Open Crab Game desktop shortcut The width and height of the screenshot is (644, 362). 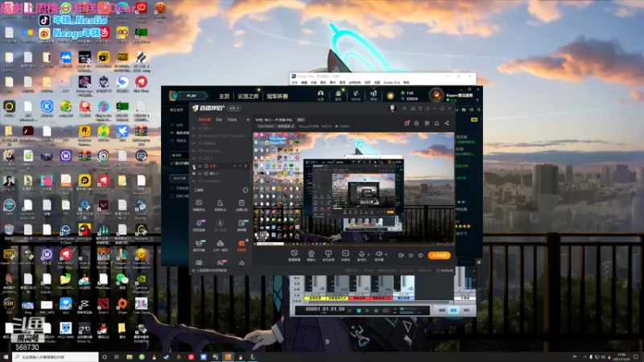141,305
